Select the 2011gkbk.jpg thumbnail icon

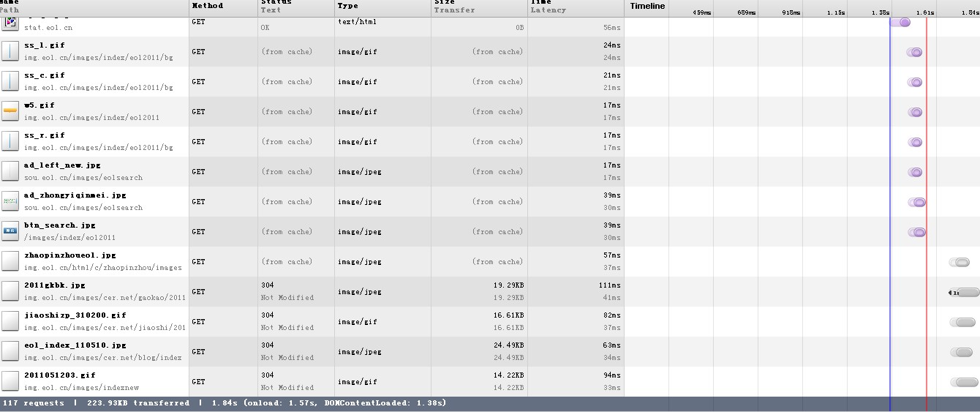click(10, 291)
